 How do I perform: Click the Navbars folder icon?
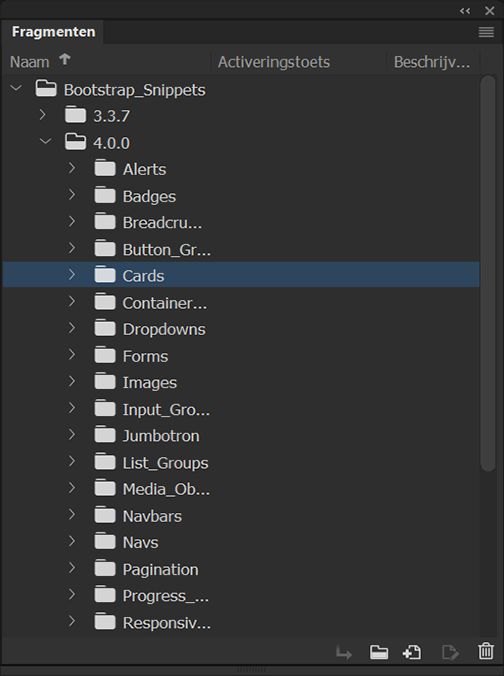coord(105,515)
